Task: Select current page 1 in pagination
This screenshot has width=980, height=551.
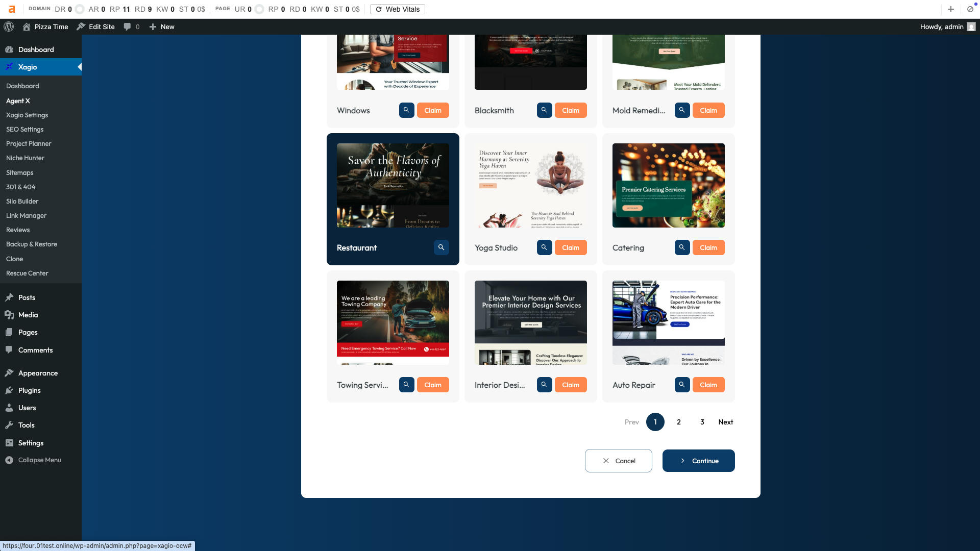Action: tap(655, 422)
